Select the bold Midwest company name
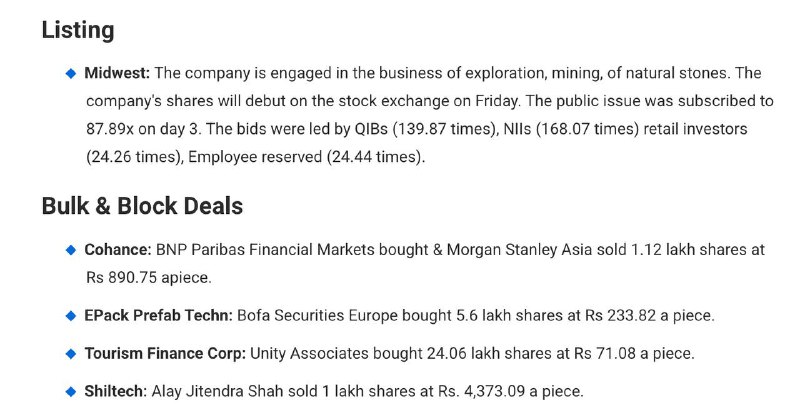800x420 pixels. tap(118, 74)
